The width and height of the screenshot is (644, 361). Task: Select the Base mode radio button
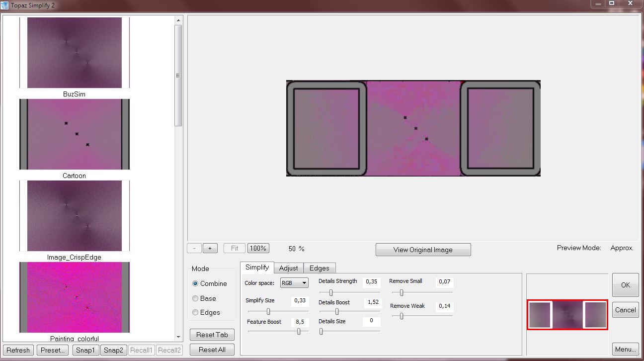pos(195,298)
